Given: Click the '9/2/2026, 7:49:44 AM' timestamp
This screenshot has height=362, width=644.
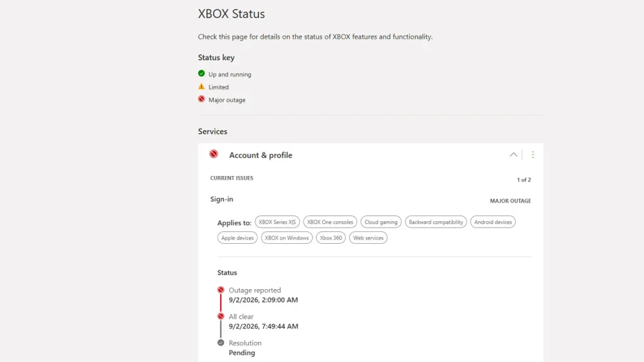Looking at the screenshot, I should pyautogui.click(x=264, y=326).
